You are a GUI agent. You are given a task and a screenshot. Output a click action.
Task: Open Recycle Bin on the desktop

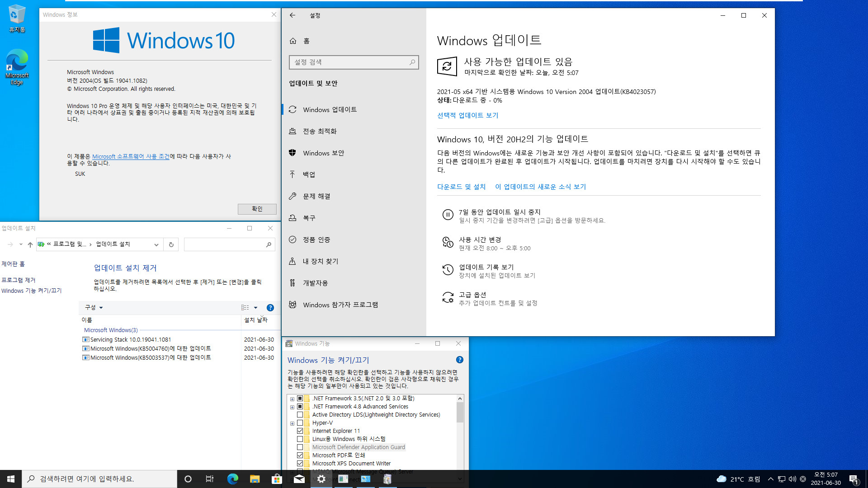(x=16, y=19)
